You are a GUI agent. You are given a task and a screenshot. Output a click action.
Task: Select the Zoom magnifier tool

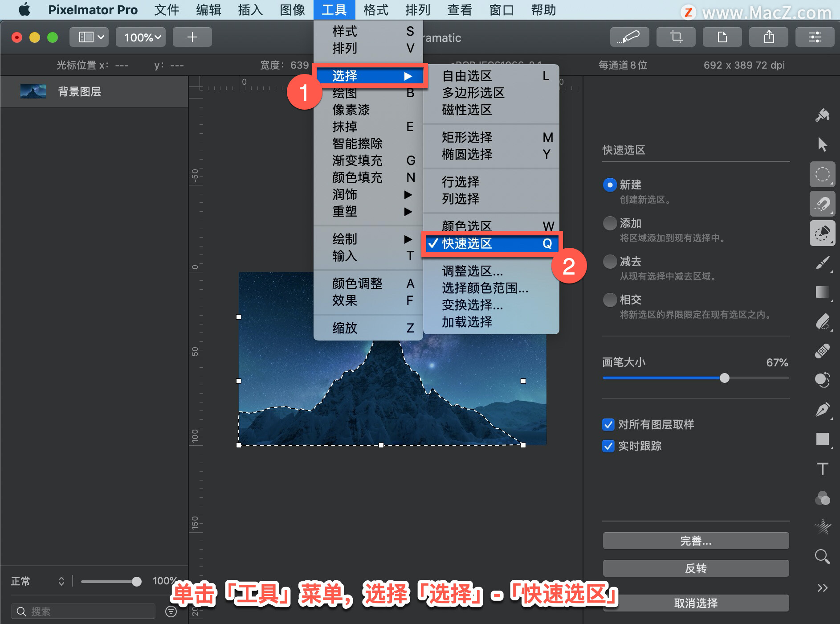(821, 557)
